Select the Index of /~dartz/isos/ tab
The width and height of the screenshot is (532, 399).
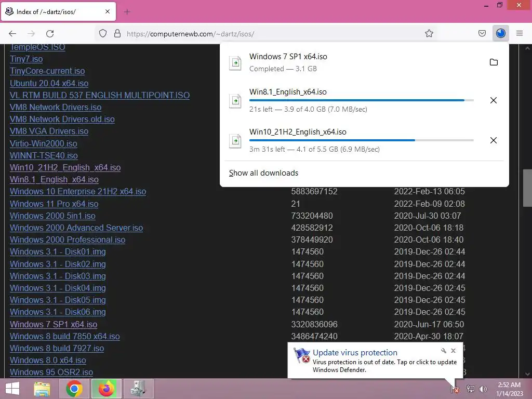click(58, 12)
